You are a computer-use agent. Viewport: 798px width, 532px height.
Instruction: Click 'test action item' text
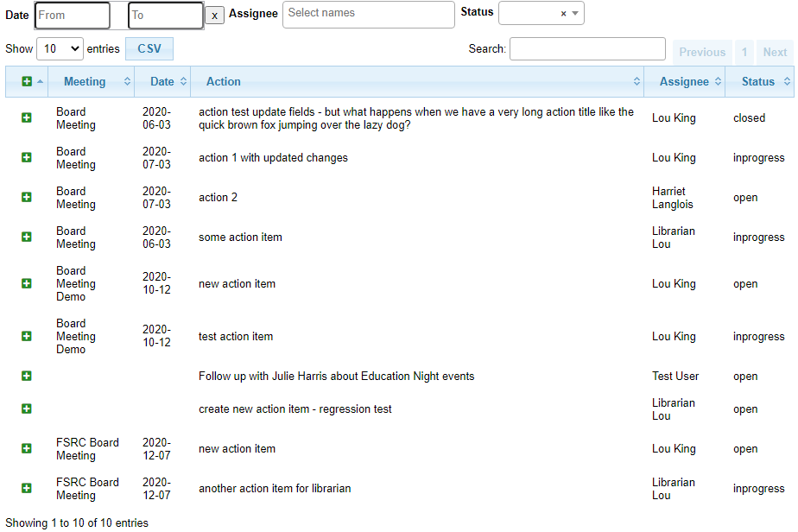pos(236,337)
